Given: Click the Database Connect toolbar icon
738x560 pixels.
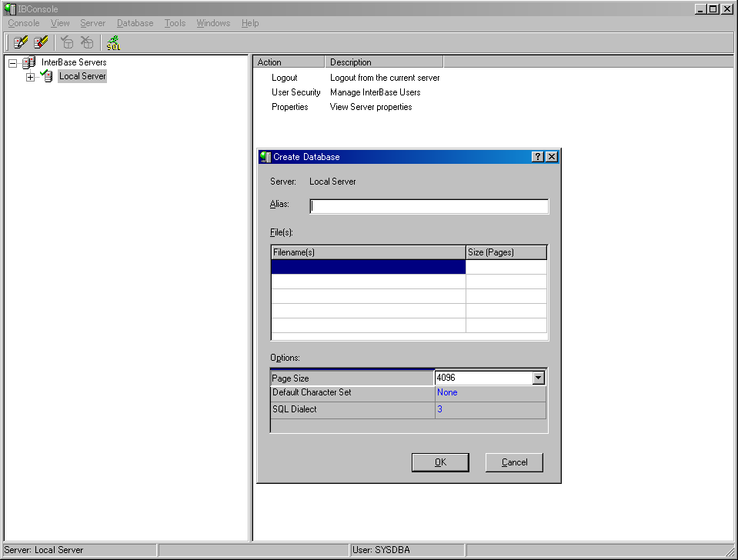Looking at the screenshot, I should [x=67, y=42].
